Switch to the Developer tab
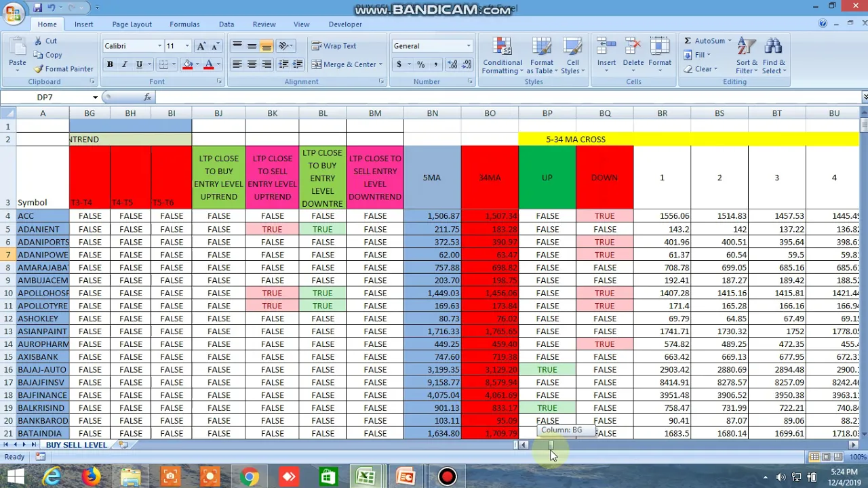Screen dimensions: 868x488 (x=345, y=24)
